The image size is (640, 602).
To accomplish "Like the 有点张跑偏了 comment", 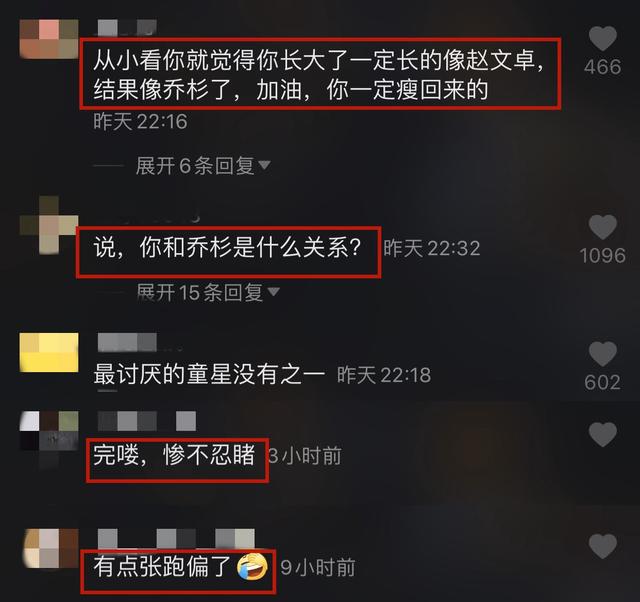I will [x=602, y=546].
